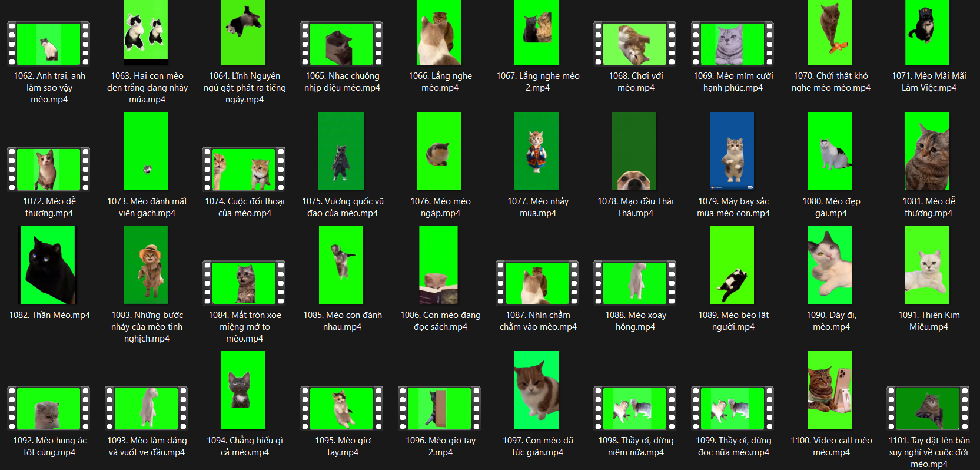Click the filename label '1094. Chẳng hiểu gì cả mèo.mp4'
The image size is (980, 470).
(244, 446)
